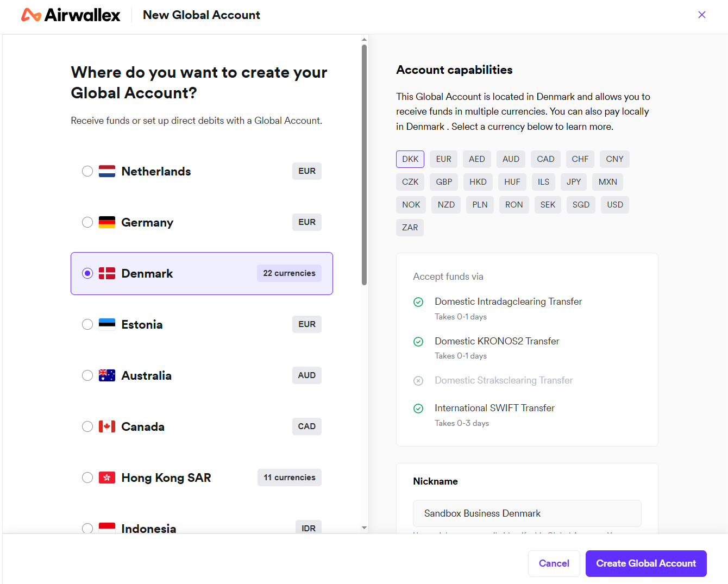Click the Nickname input field

(x=527, y=513)
